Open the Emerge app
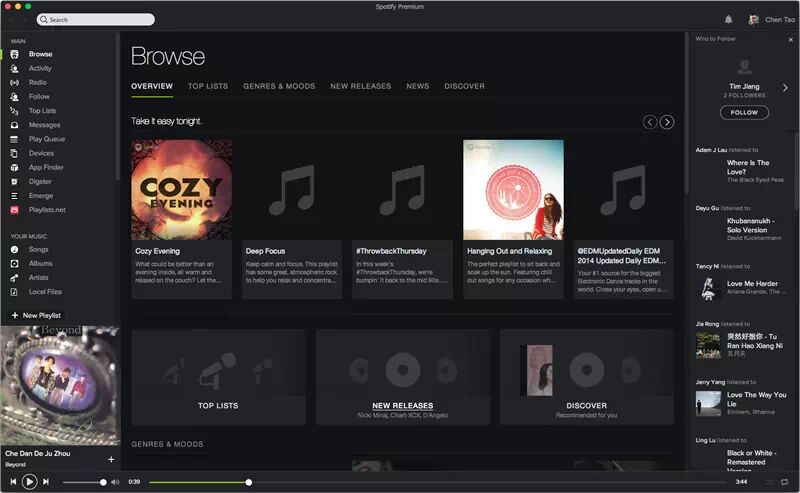 tap(41, 195)
